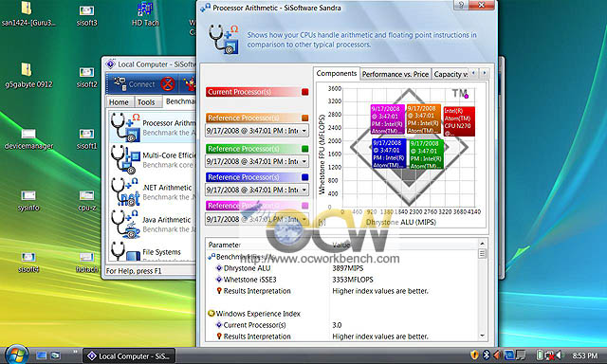Toggle the red Current Processor(s) box
The height and width of the screenshot is (364, 607).
(305, 92)
